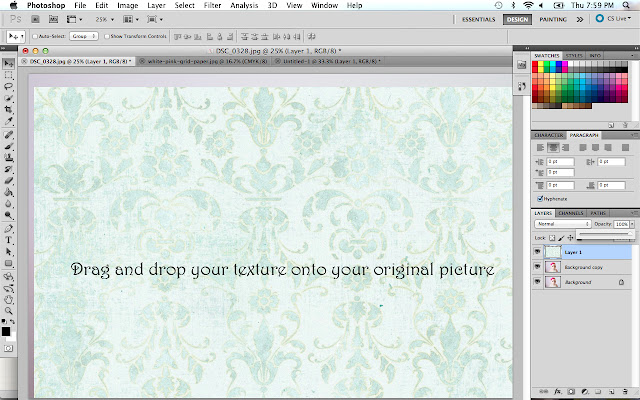This screenshot has width=640, height=400.
Task: Select the Paint Bucket tool
Action: [8, 192]
